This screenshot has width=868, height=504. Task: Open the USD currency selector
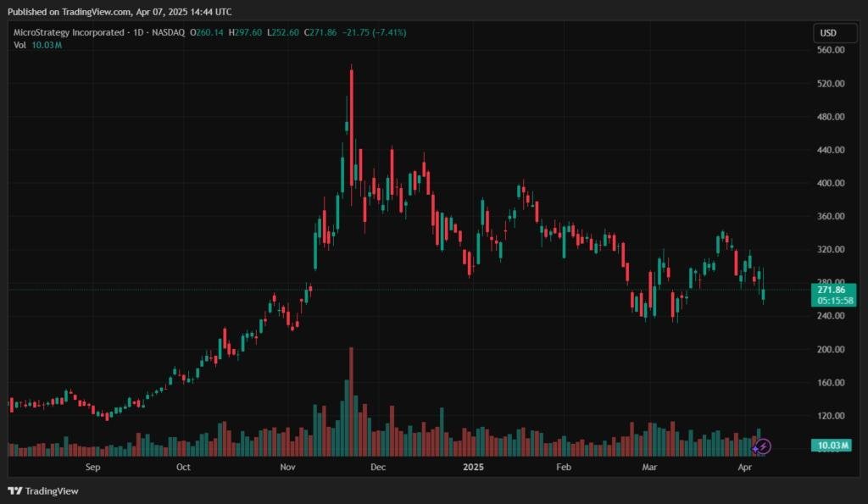click(x=828, y=33)
